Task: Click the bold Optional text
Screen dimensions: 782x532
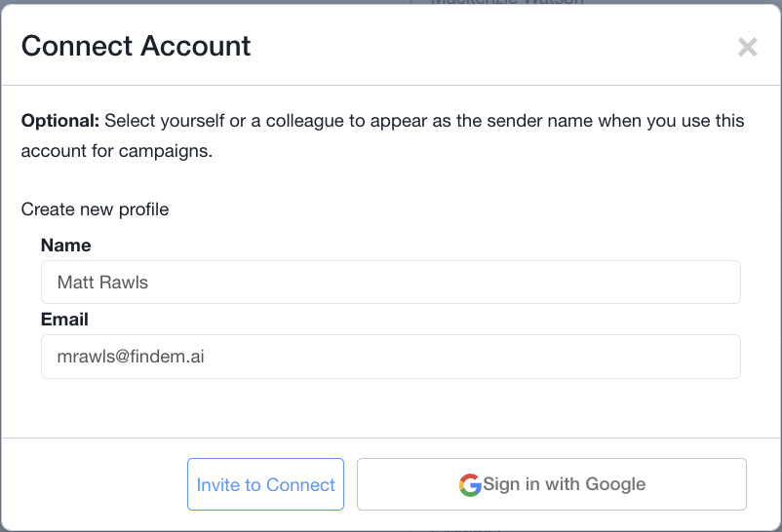Action: [60, 122]
